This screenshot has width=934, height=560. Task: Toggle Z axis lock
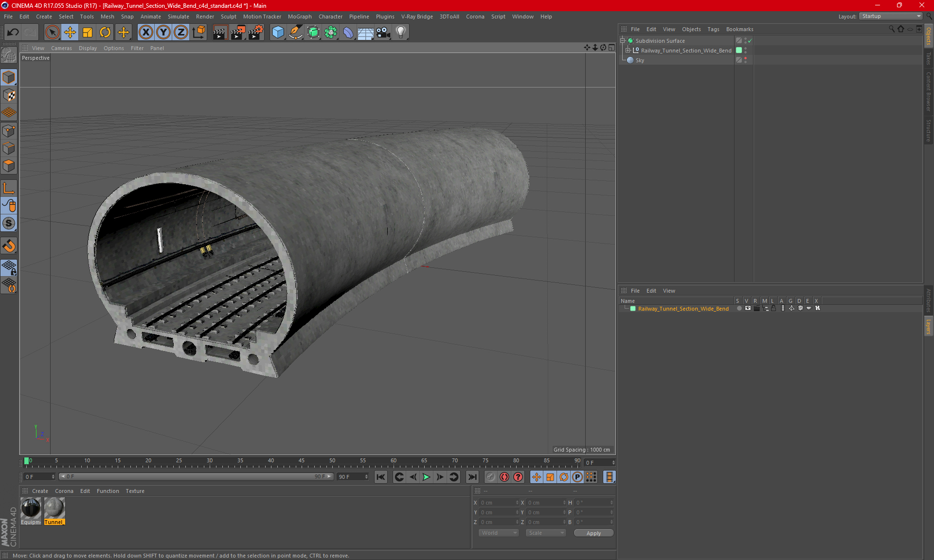coord(181,32)
